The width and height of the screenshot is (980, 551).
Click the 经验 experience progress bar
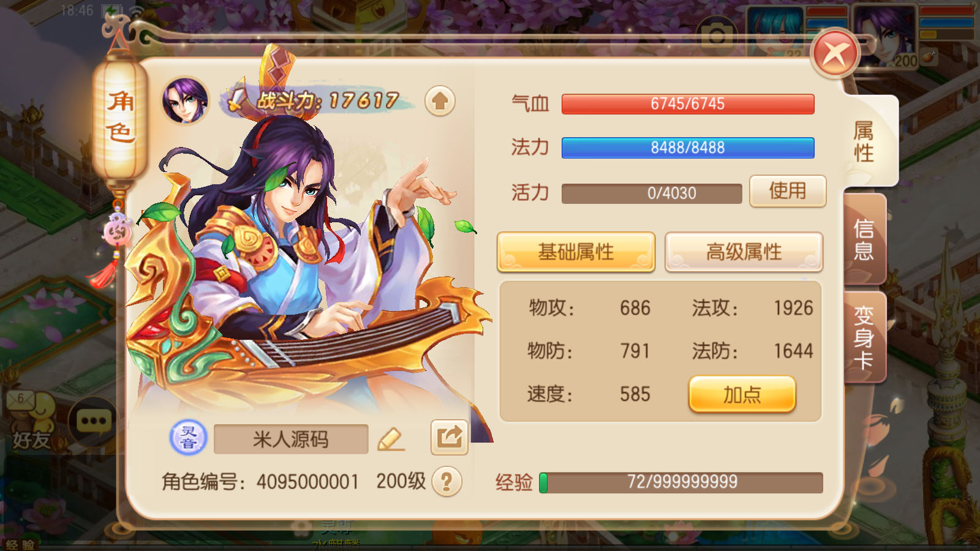point(681,482)
